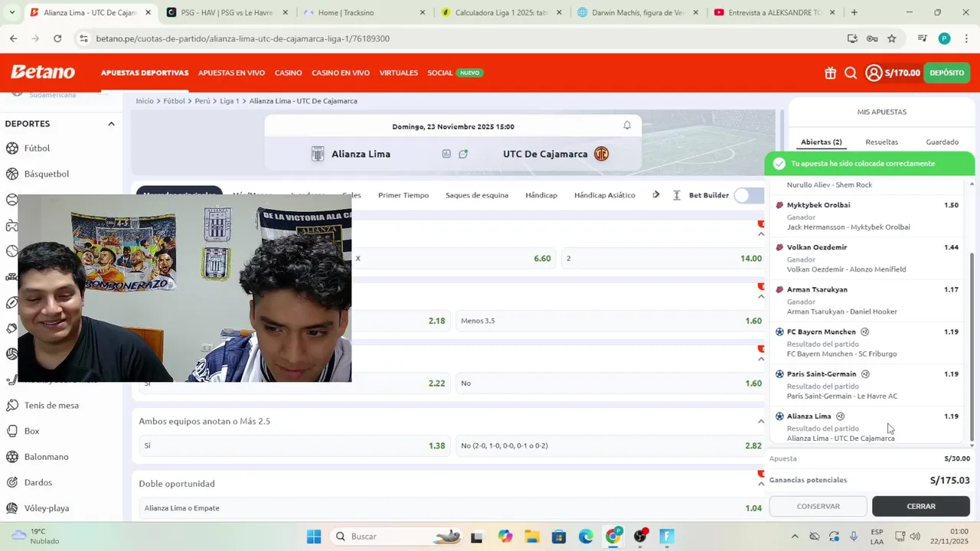Open the Betano search magnifier icon
980x551 pixels.
tap(851, 73)
